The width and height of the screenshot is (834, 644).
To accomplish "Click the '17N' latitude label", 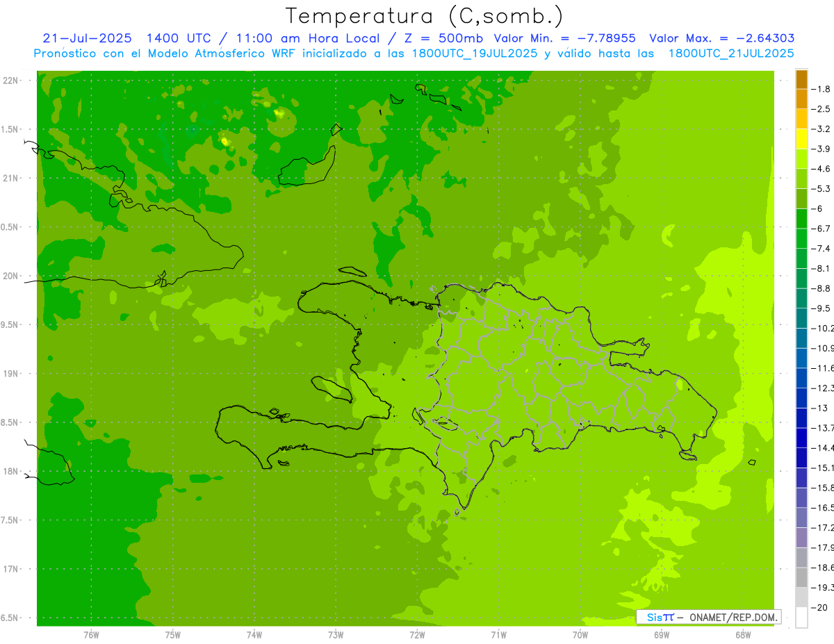I will [x=10, y=569].
